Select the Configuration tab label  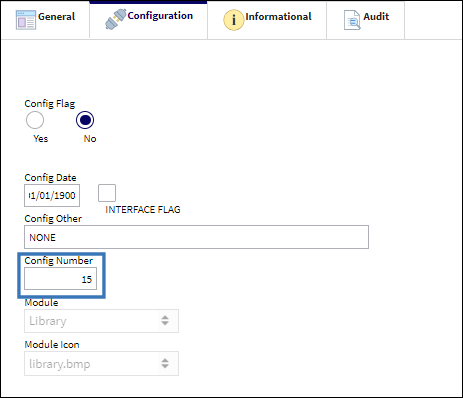point(160,16)
